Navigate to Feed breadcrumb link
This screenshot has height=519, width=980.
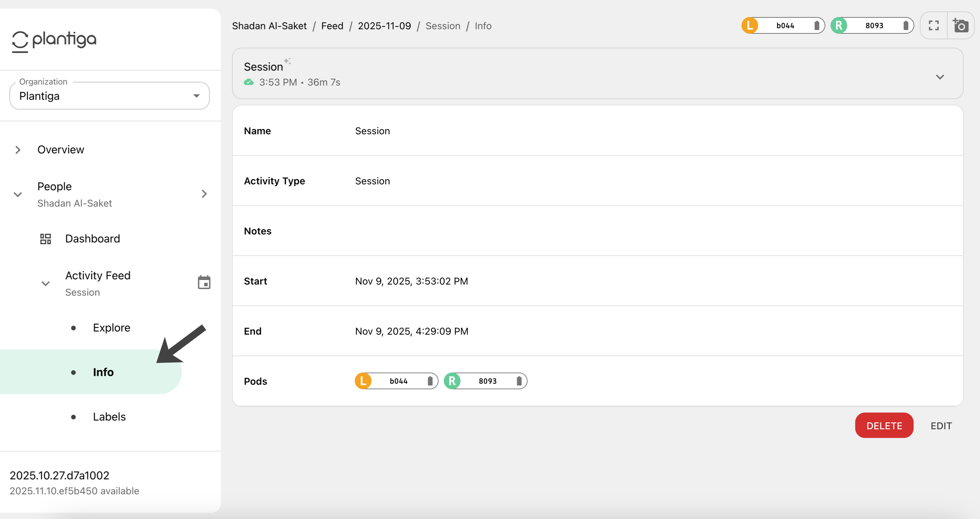click(x=332, y=26)
